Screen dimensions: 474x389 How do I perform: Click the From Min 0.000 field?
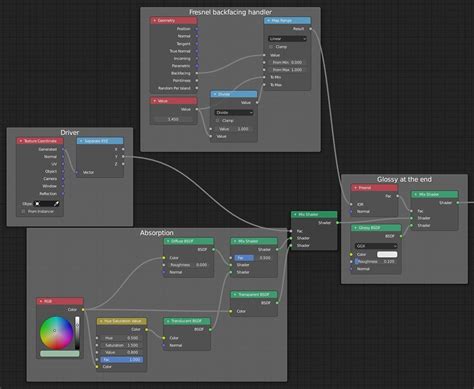point(287,62)
